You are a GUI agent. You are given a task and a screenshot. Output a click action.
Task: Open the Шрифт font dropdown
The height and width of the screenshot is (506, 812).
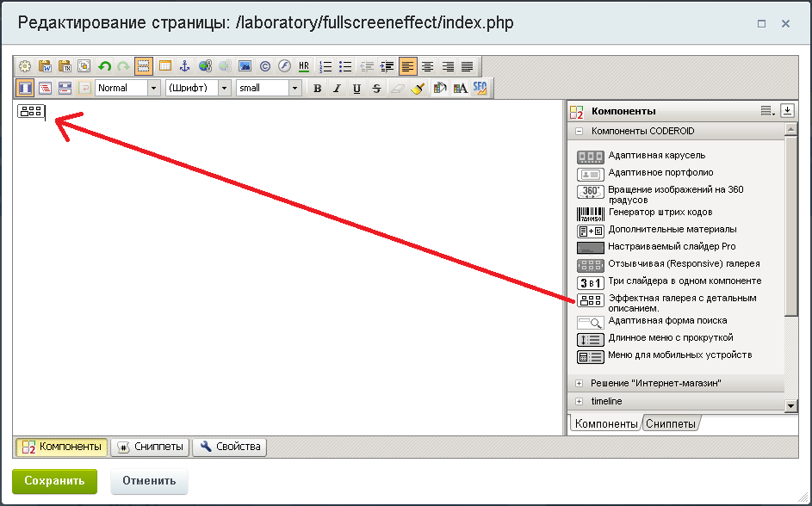click(198, 88)
